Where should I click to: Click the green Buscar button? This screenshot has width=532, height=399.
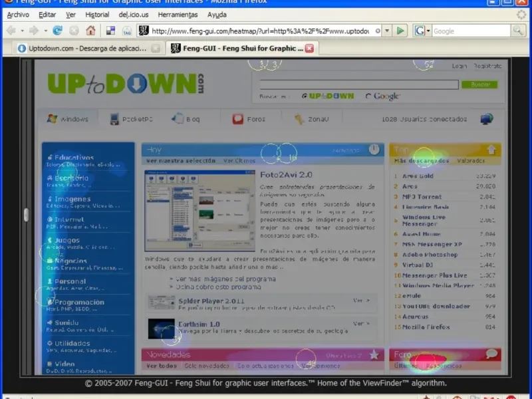pyautogui.click(x=479, y=84)
